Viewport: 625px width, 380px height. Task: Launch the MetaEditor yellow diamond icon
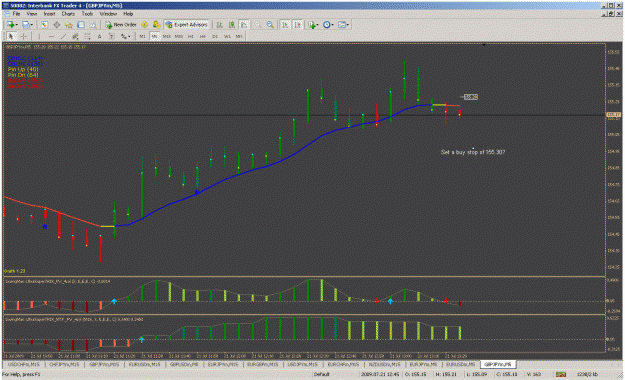[144, 25]
